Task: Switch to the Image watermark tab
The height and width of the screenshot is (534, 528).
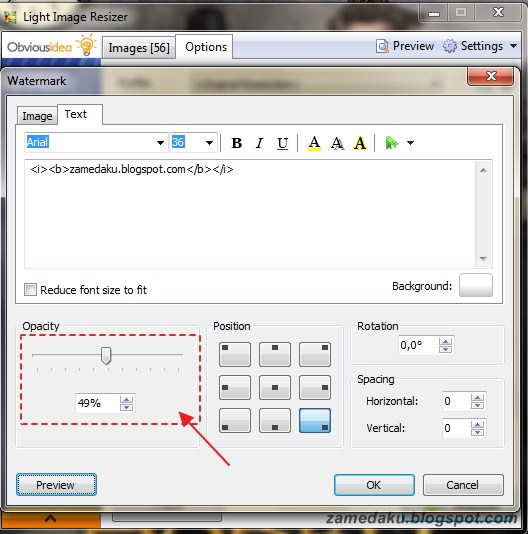Action: coord(37,116)
